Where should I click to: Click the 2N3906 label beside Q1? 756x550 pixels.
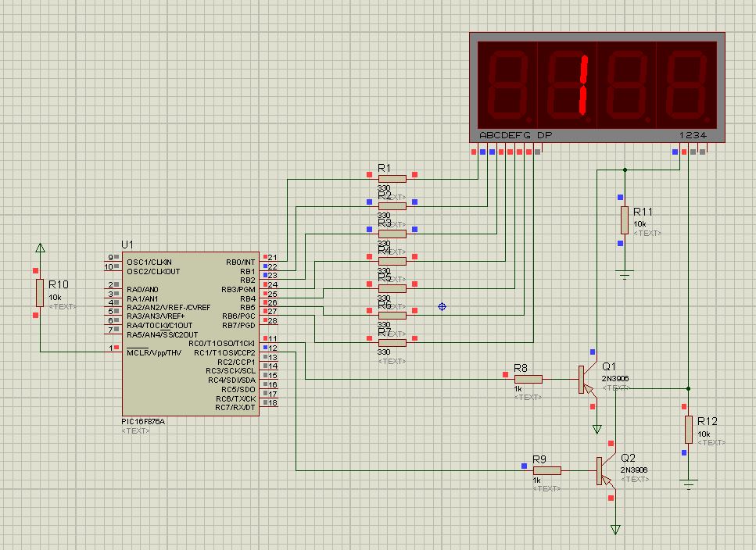pyautogui.click(x=615, y=379)
